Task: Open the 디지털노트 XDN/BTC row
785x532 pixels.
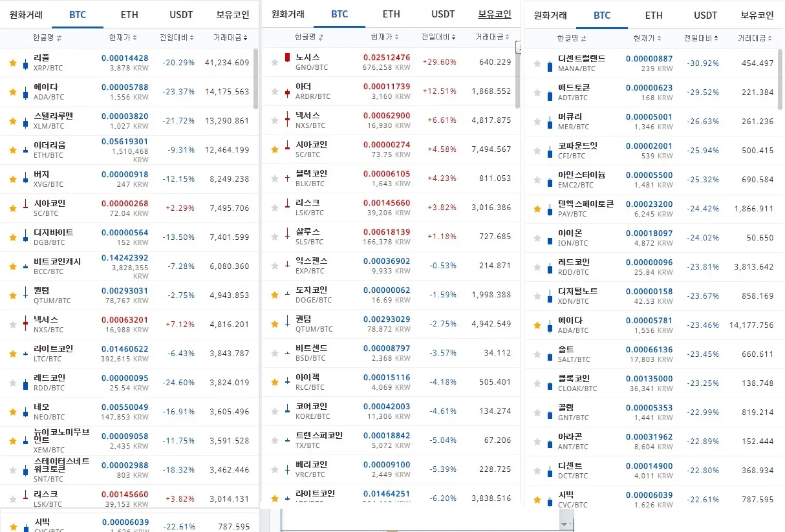Action: (651, 296)
